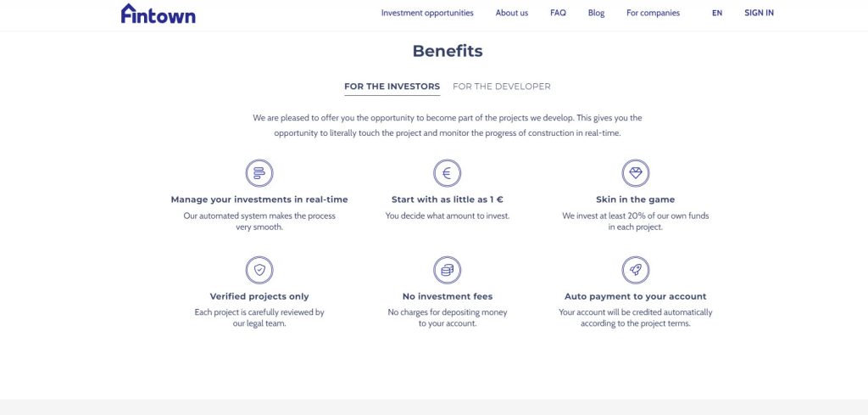The height and width of the screenshot is (415, 868).
Task: Click 'Auto payment to your account' title
Action: click(636, 296)
